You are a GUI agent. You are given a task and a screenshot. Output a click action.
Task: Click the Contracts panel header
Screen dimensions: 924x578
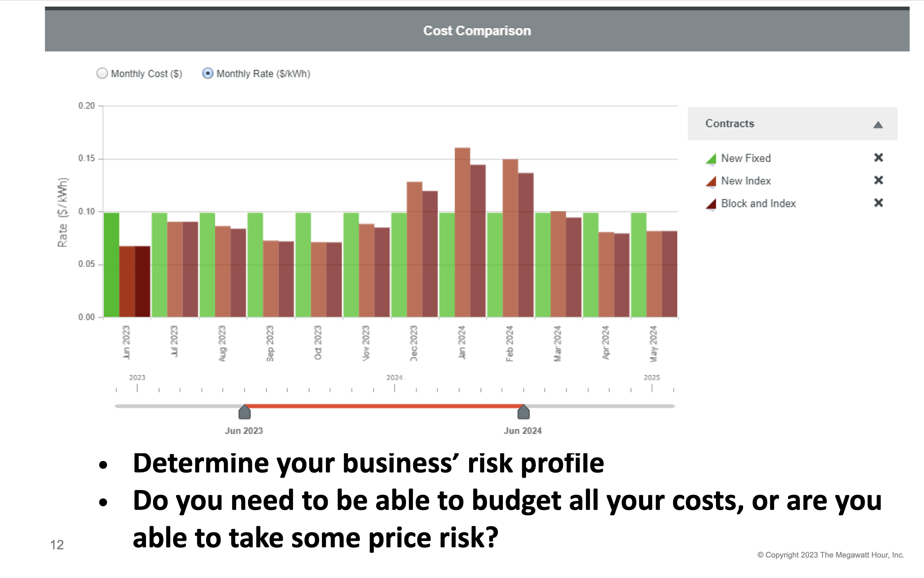coord(730,124)
